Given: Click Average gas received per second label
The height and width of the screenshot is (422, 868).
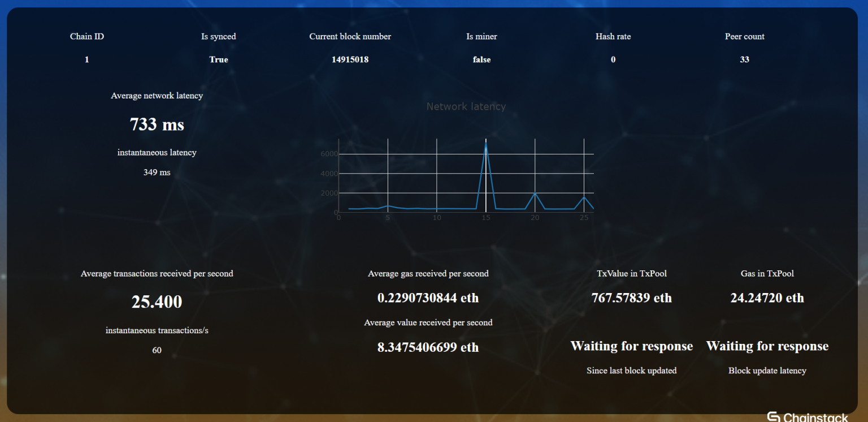Looking at the screenshot, I should click(x=428, y=273).
